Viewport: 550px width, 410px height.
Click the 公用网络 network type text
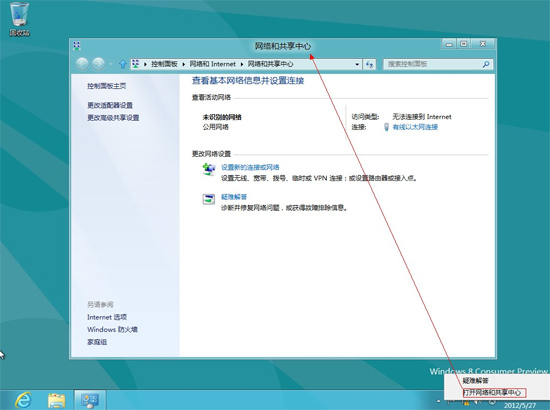[x=215, y=127]
